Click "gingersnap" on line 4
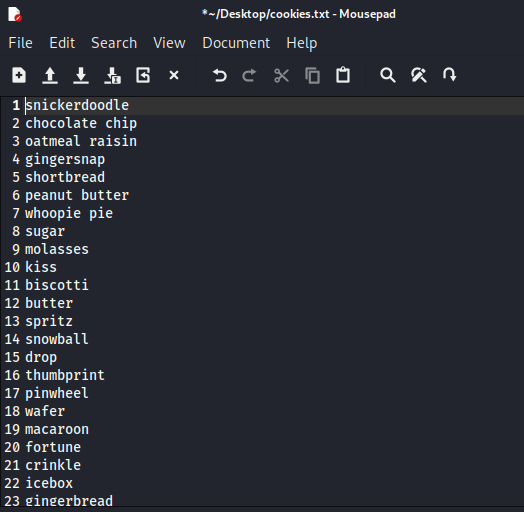The image size is (524, 512). tap(65, 160)
